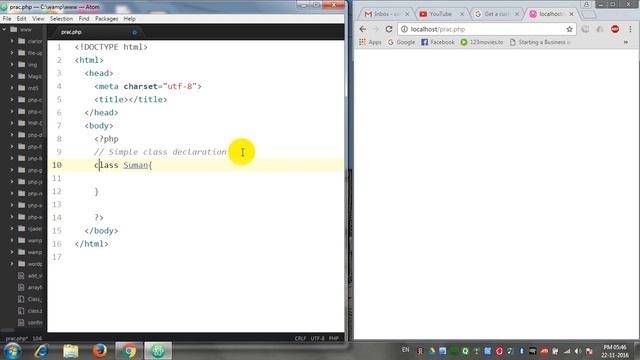Viewport: 640px width, 360px height.
Task: Click the red Adblock extension icon
Action: pos(615,29)
